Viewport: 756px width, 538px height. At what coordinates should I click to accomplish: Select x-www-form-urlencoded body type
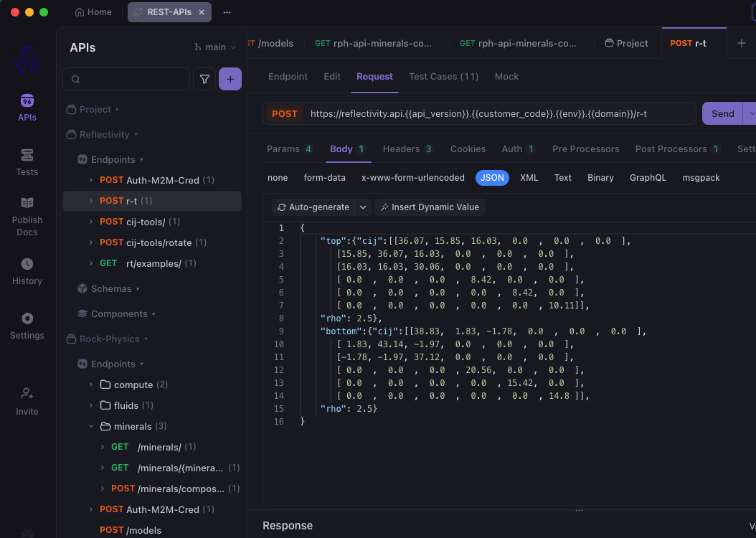click(x=412, y=178)
